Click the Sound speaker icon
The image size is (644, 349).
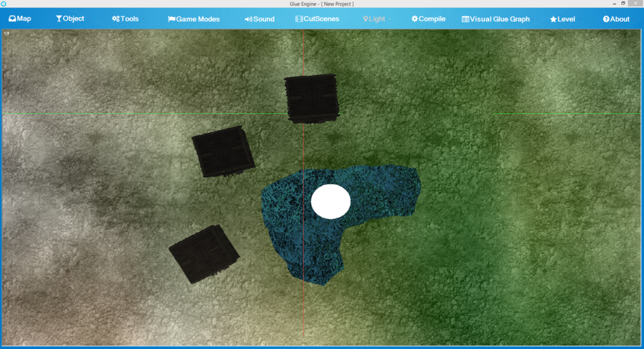[248, 19]
